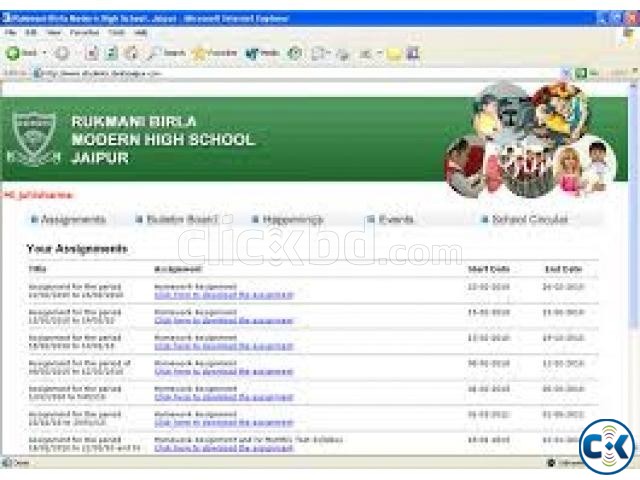Open the Search pane
This screenshot has width=640, height=480.
point(168,53)
